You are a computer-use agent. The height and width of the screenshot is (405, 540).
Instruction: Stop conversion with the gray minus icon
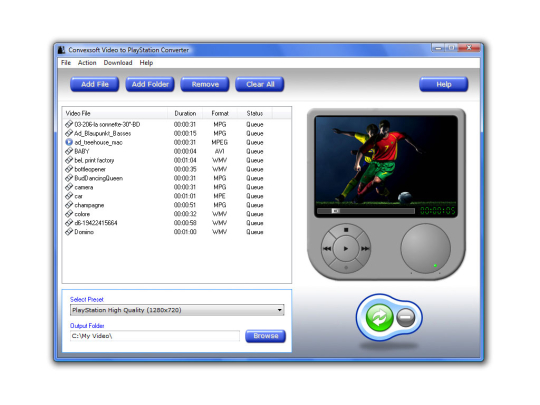coord(406,317)
